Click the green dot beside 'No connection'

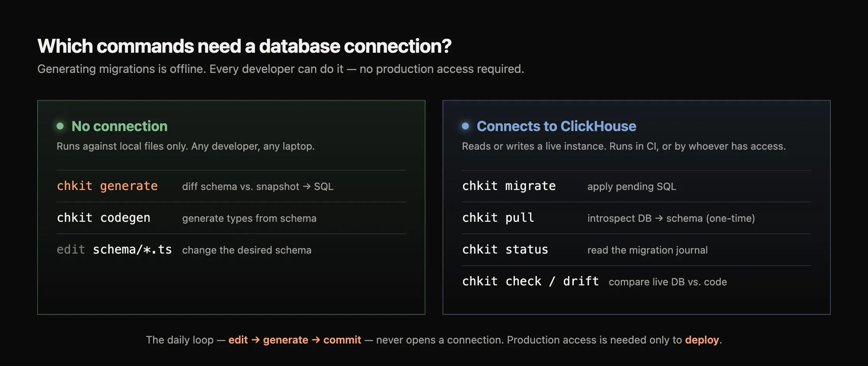pos(60,126)
